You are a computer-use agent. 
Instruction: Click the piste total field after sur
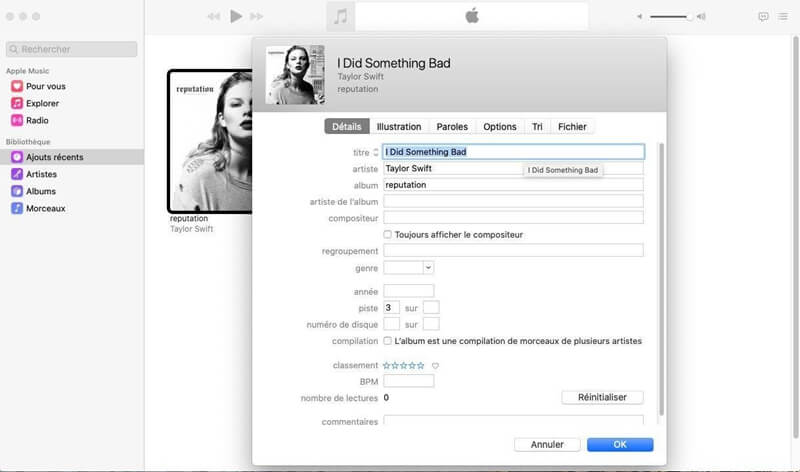[x=431, y=308]
